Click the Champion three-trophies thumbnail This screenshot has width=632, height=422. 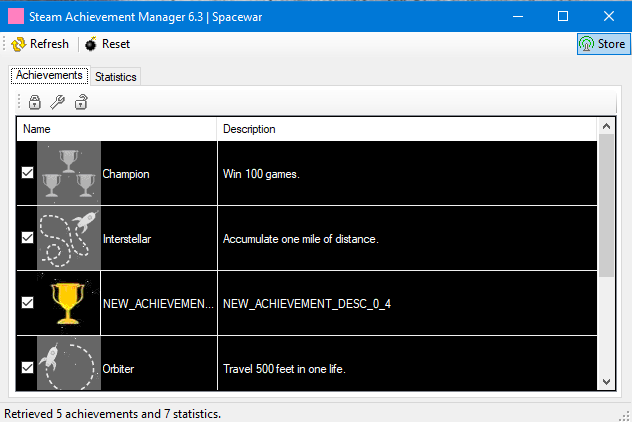coord(69,173)
